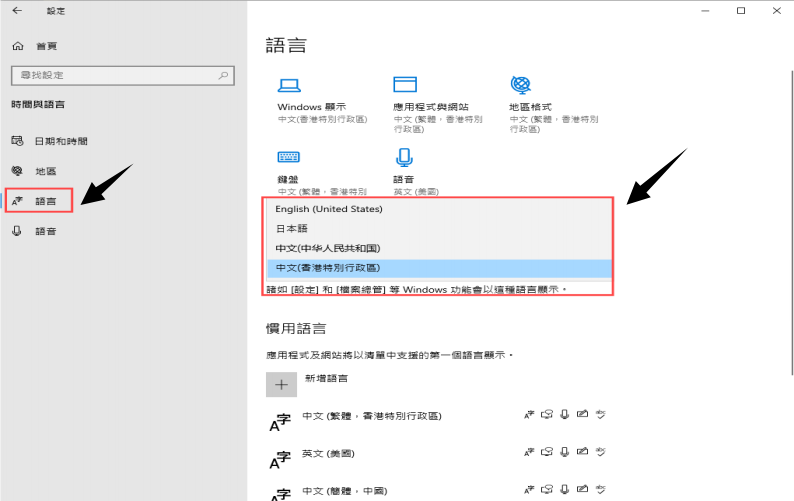Open the 首頁 home page
The image size is (794, 501).
34,46
